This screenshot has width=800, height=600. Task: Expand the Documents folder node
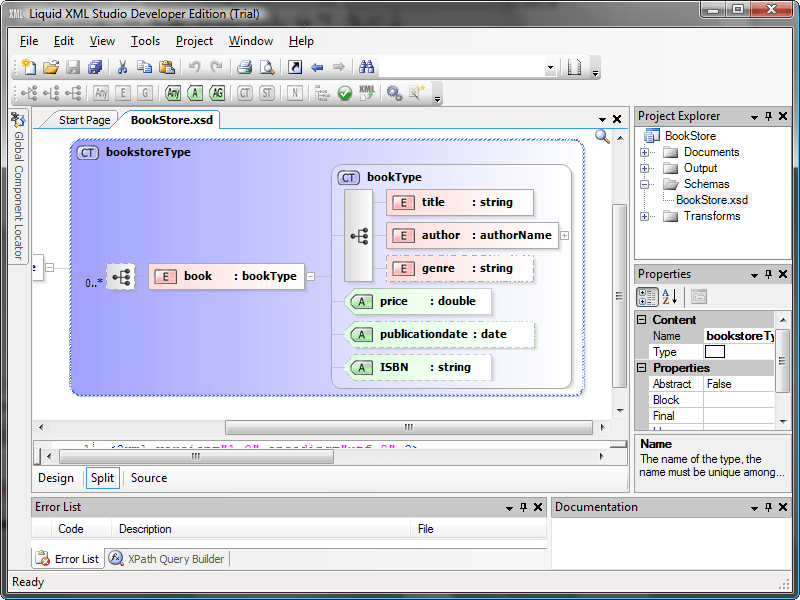(645, 153)
